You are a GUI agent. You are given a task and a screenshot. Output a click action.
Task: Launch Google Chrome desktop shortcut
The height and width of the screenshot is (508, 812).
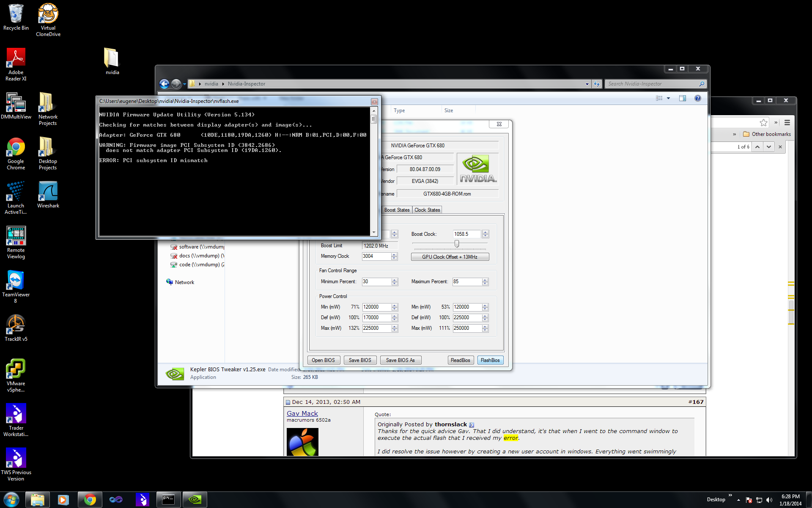pos(16,153)
